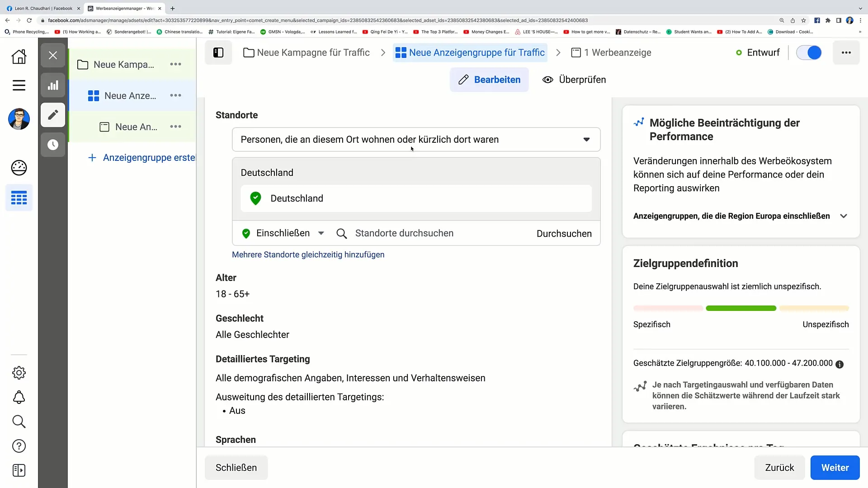The image size is (868, 488).
Task: Click the Entwurf draft status indicator
Action: coord(758,53)
